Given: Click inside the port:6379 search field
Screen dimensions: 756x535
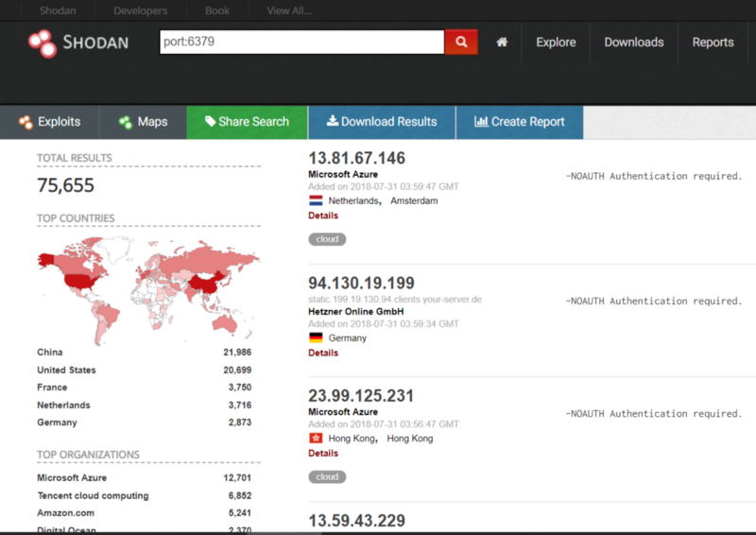Looking at the screenshot, I should click(x=301, y=42).
